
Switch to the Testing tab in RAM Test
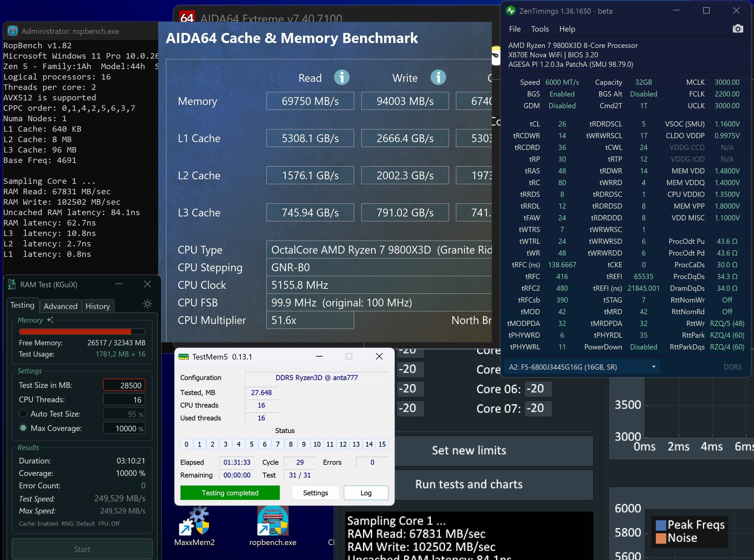[x=23, y=305]
